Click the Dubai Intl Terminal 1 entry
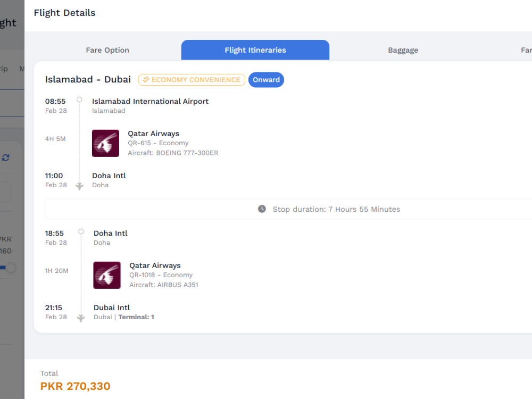532x399 pixels. 124,312
